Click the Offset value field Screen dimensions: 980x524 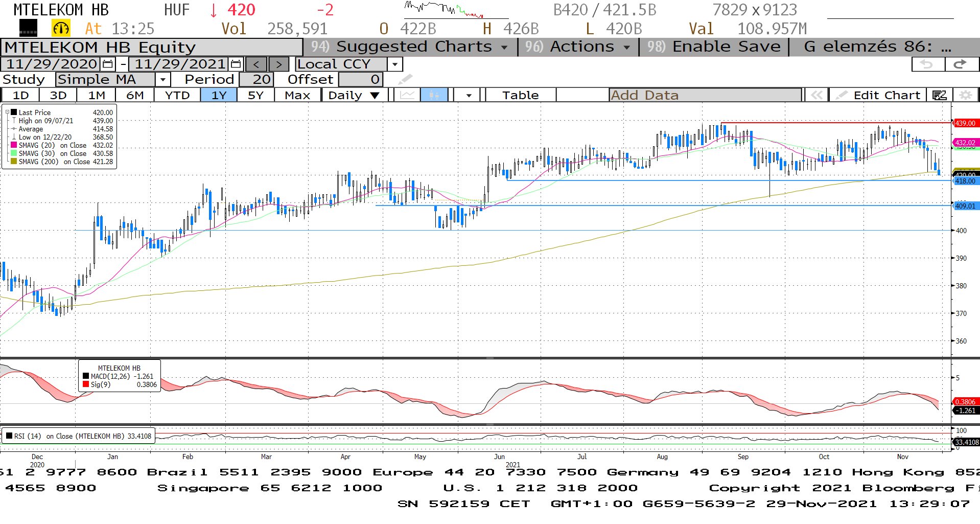pos(360,80)
